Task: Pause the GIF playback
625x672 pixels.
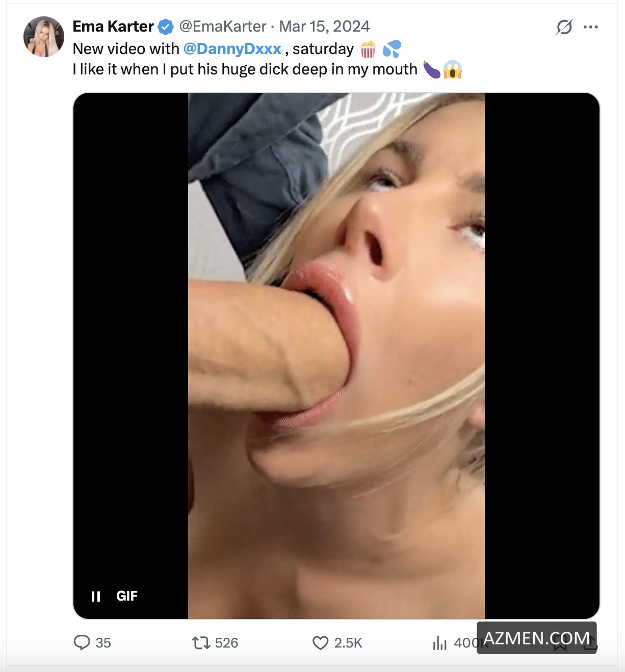Action: pos(96,597)
